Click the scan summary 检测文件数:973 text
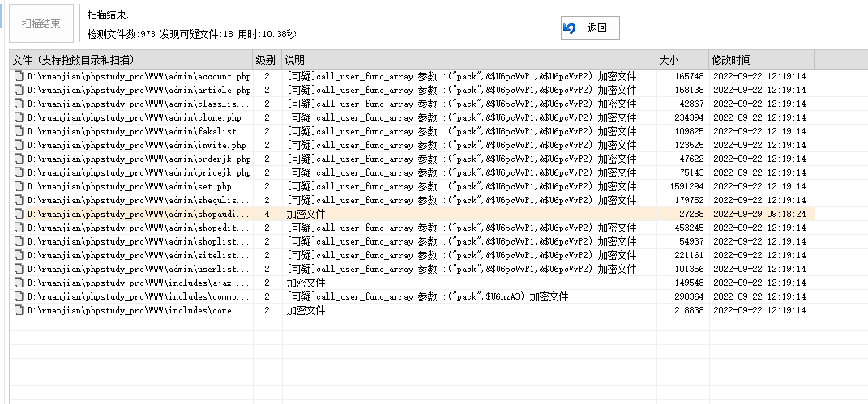 tap(122, 34)
